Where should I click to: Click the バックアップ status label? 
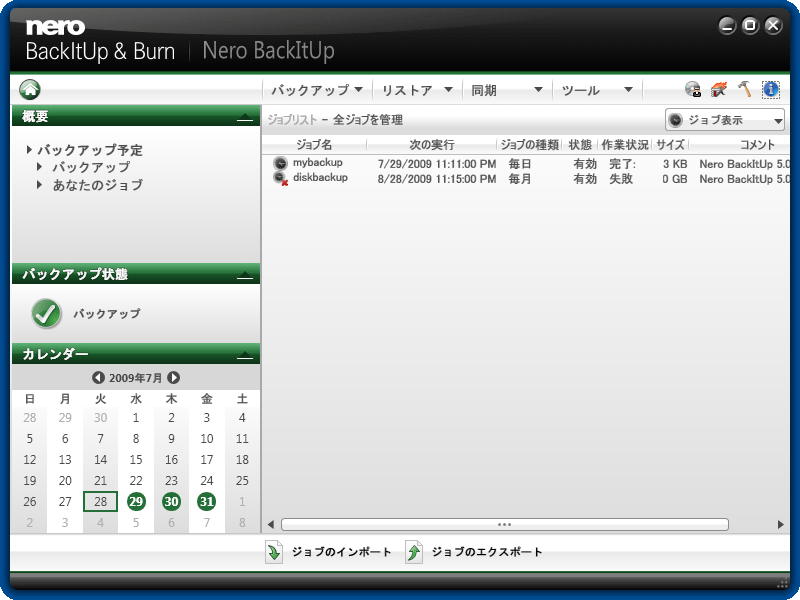pyautogui.click(x=107, y=313)
